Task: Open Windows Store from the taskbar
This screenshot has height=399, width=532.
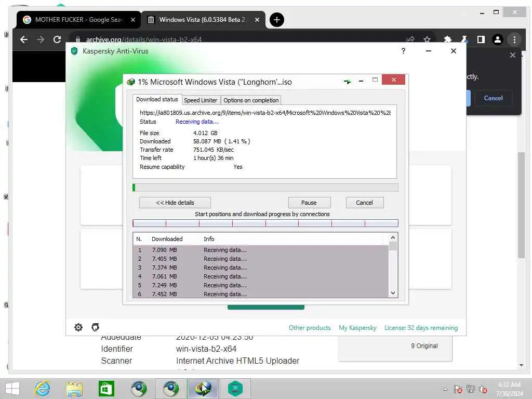Action: [x=106, y=389]
